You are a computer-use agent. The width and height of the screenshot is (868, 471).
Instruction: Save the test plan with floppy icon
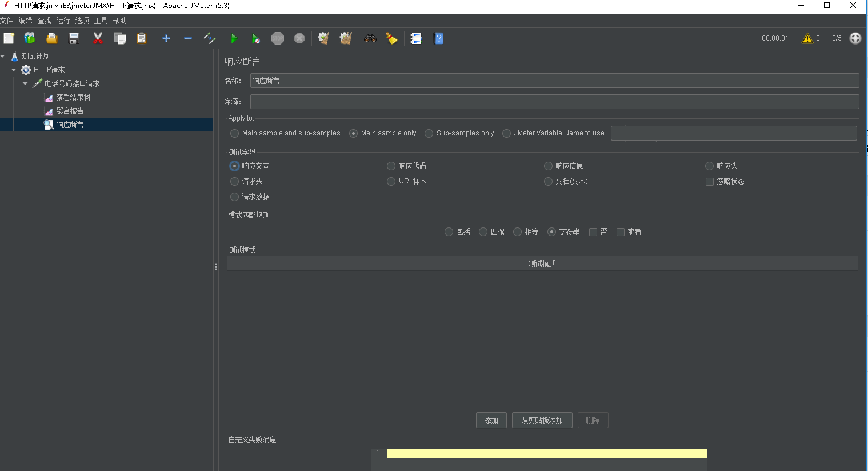pyautogui.click(x=74, y=38)
